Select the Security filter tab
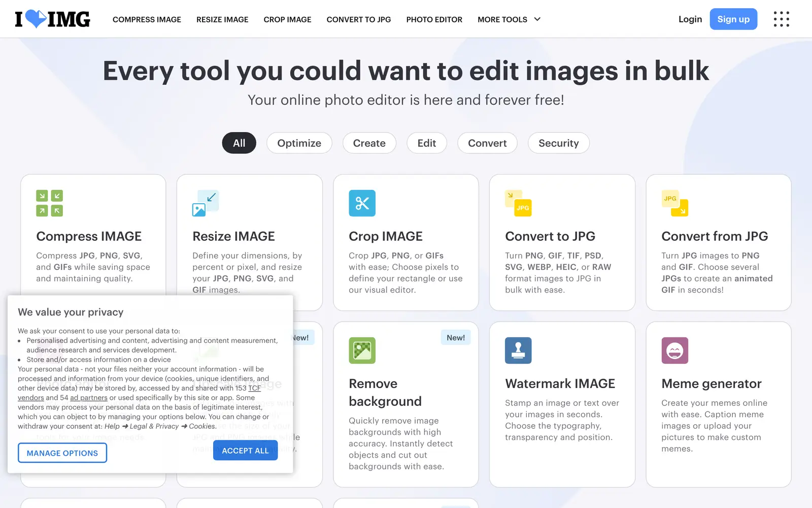Screen dimensions: 812x508 [559, 143]
